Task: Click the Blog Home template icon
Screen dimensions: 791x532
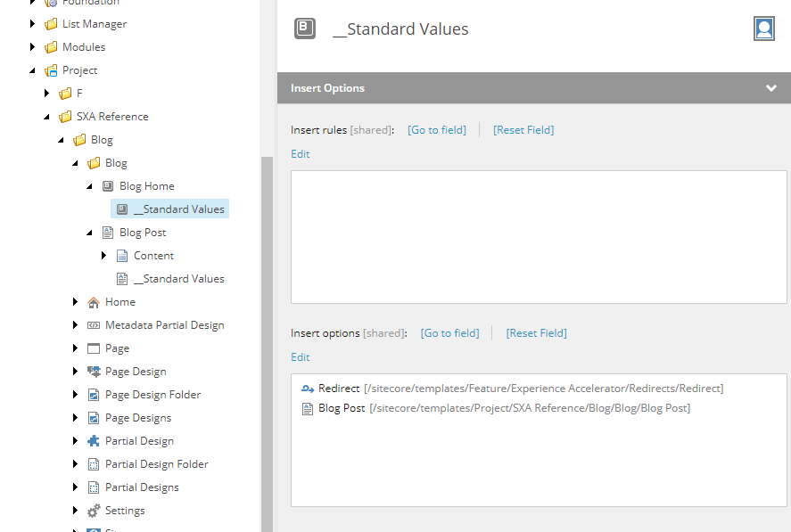Action: point(108,186)
